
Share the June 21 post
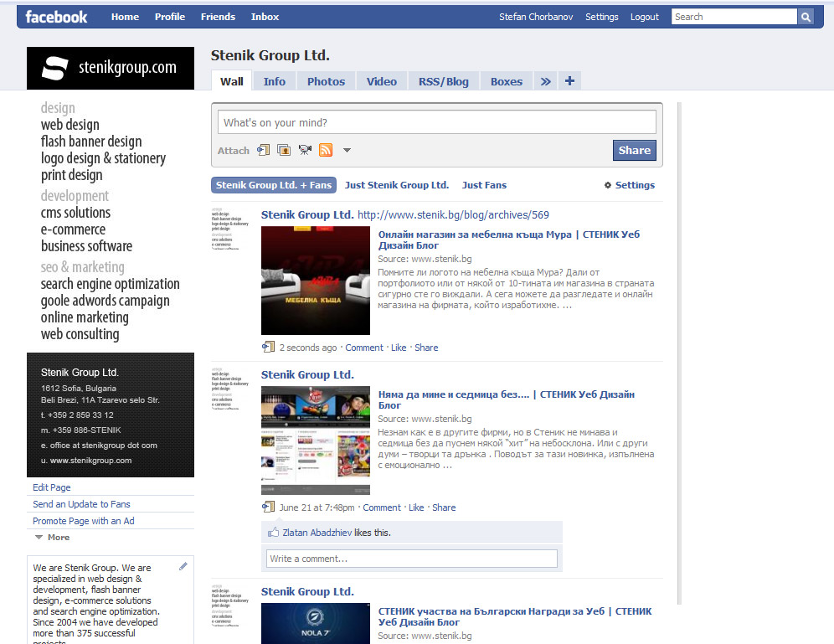[444, 507]
